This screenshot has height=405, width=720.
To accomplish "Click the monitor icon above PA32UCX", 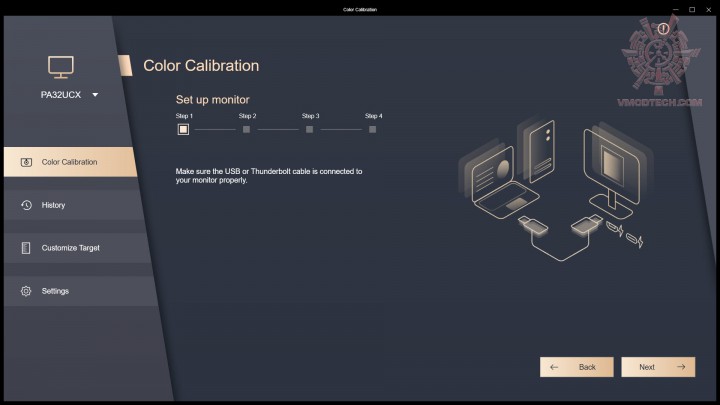I will click(61, 67).
